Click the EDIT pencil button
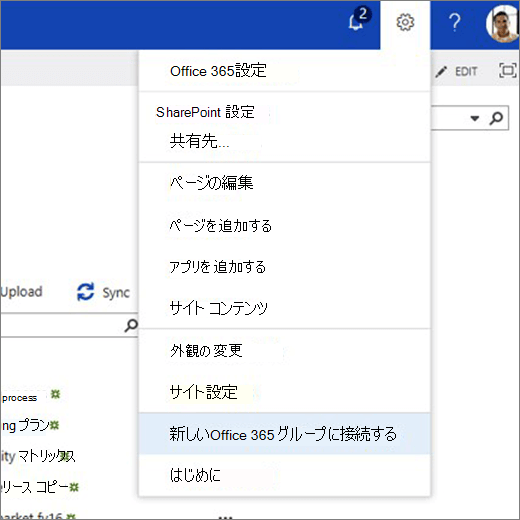520x520 pixels. pos(456,71)
